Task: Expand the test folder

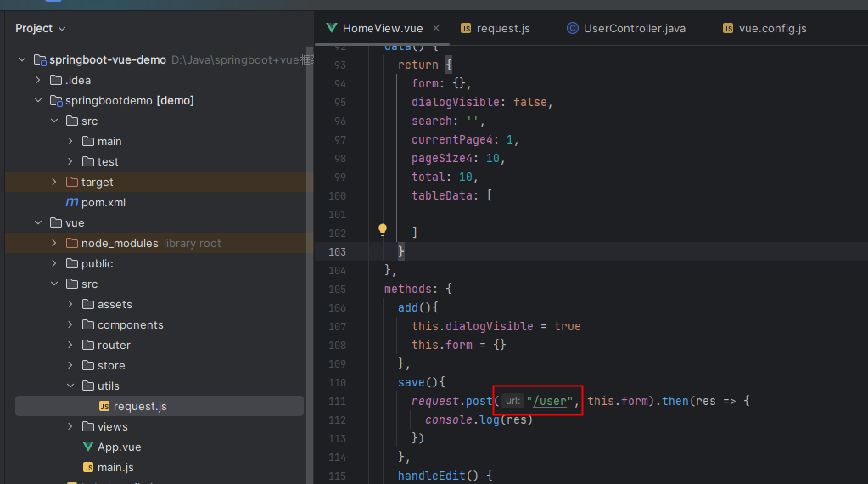Action: pos(70,161)
